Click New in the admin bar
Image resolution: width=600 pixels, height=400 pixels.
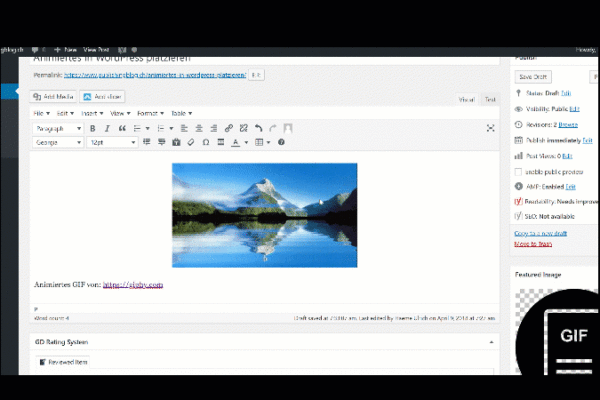pos(65,50)
